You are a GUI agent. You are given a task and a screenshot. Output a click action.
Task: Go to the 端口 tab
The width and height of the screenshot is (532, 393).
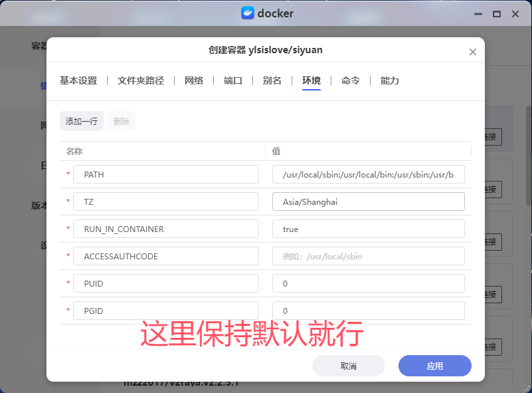(x=233, y=80)
